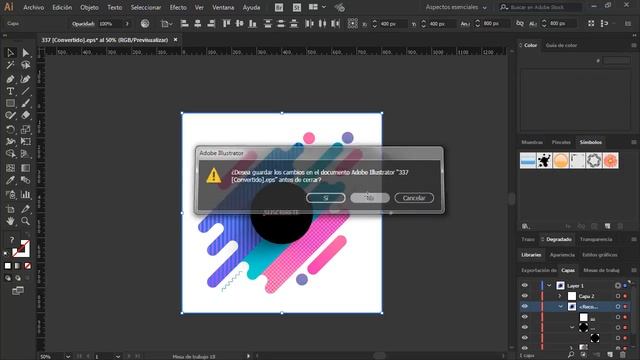Click target circle of Layer 1
The height and width of the screenshot is (360, 640).
(618, 286)
